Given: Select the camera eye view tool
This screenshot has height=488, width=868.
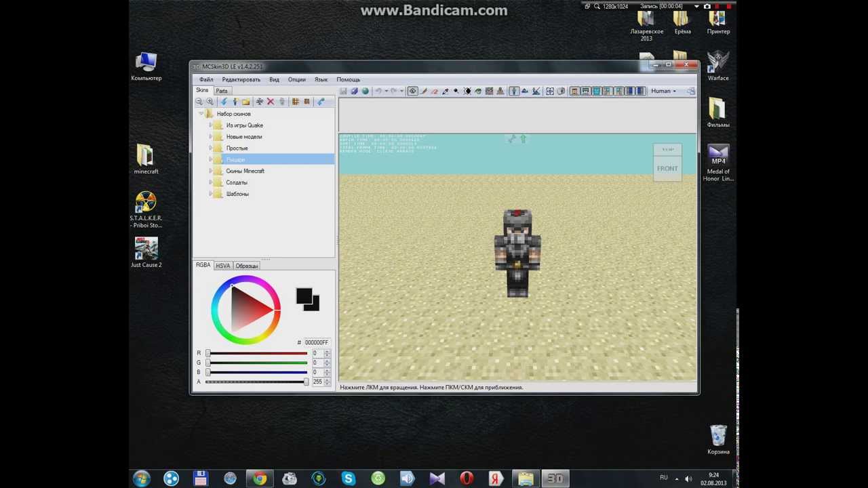Looking at the screenshot, I should [x=412, y=91].
